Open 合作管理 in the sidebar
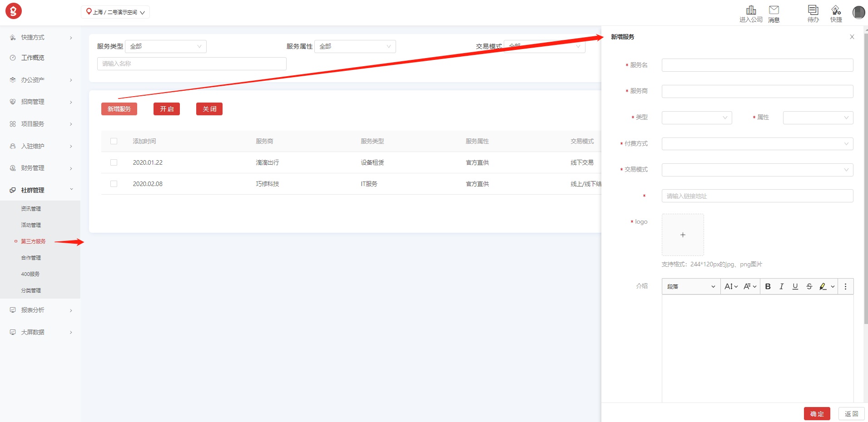Screen dimensions: 868x422 (31, 258)
